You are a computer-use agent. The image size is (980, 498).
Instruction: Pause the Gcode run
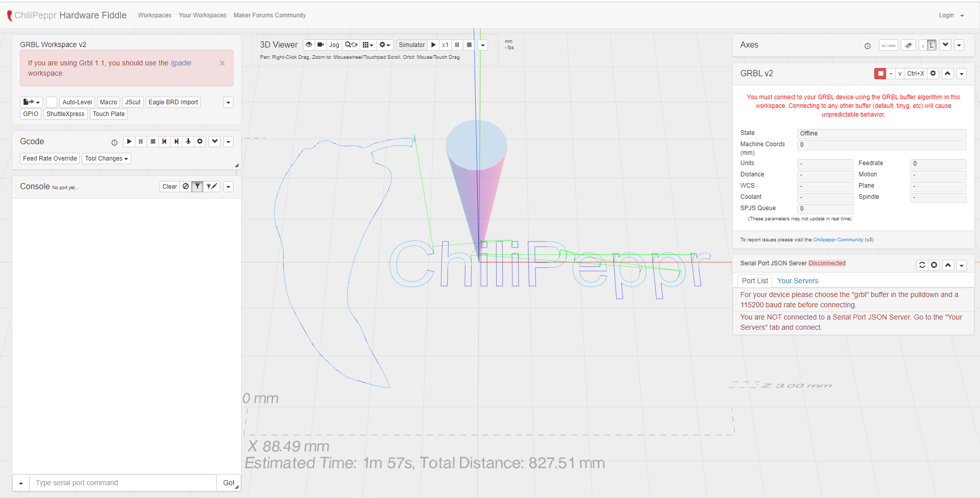coord(141,142)
